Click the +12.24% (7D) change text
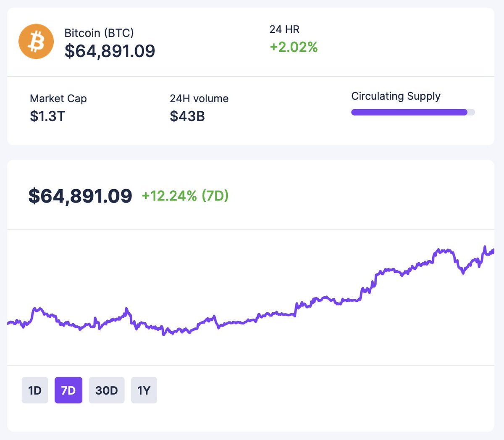Viewport: 504px width, 440px height. 185,196
